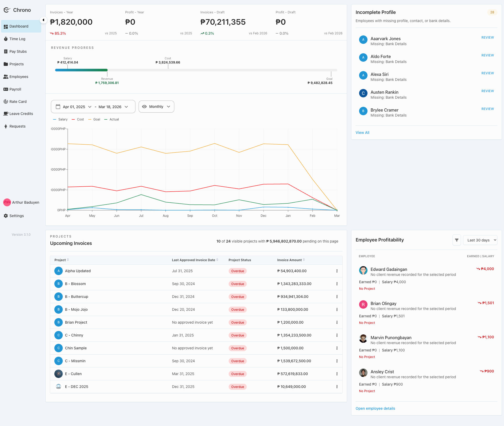Click Review next to Aldo Forte
The image size is (504, 426).
(487, 55)
